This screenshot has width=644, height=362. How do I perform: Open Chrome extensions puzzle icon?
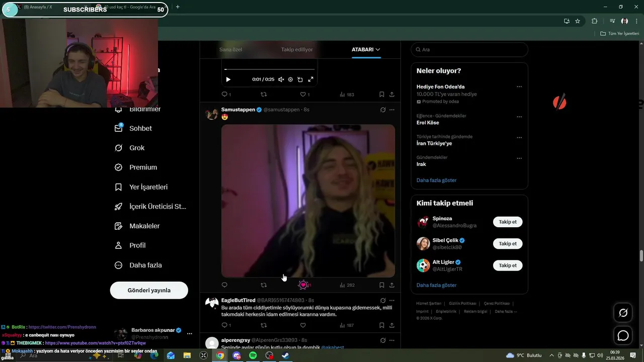click(595, 21)
